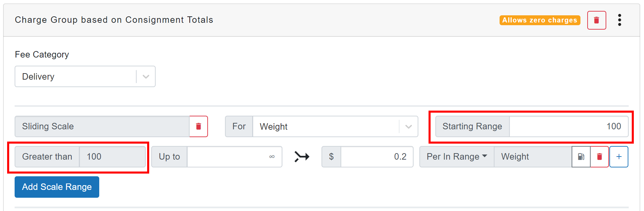The image size is (644, 211).
Task: Open the Per In Range dropdown
Action: pyautogui.click(x=456, y=157)
